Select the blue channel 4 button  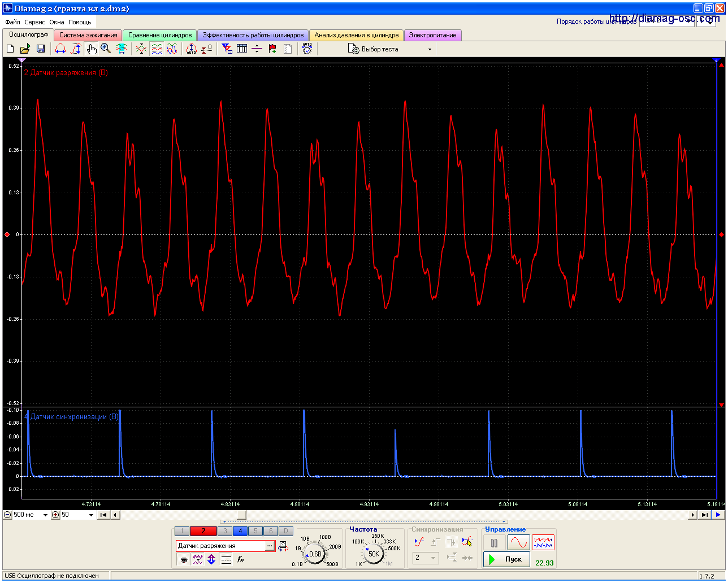[240, 531]
